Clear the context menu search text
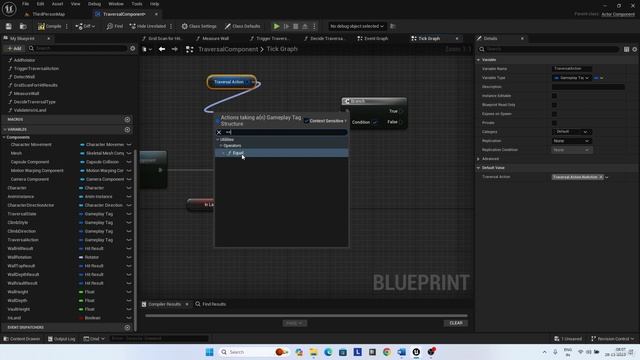640x360 pixels. click(219, 132)
